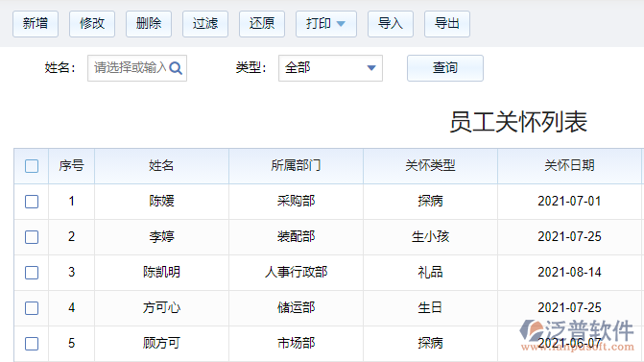Click the 关怀类型 column header
The image size is (644, 362).
pyautogui.click(x=430, y=166)
